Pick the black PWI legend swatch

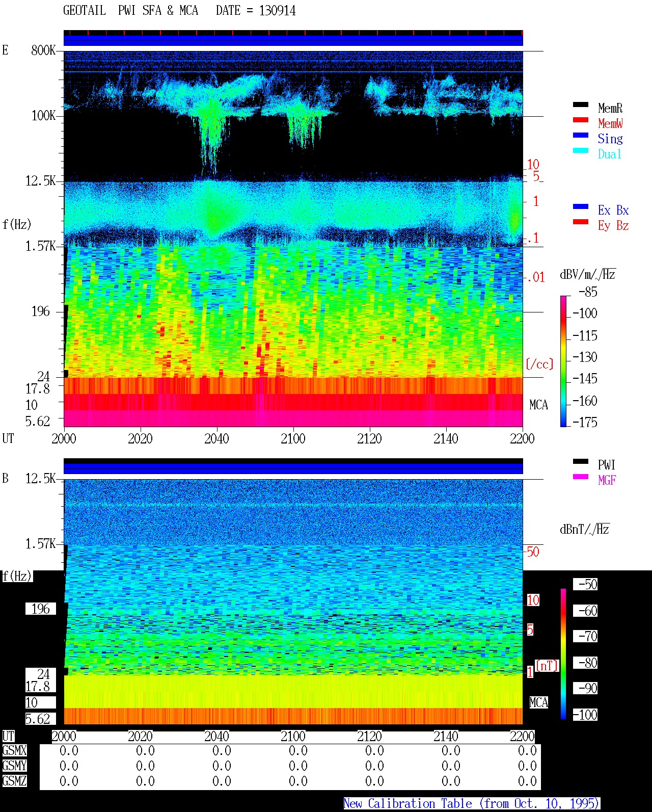[581, 461]
